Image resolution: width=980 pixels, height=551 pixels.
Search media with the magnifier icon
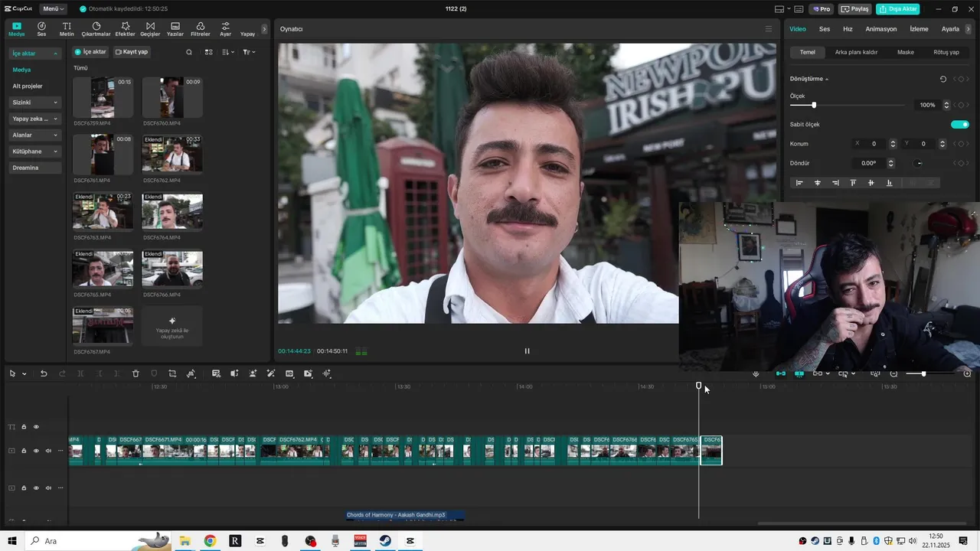189,52
